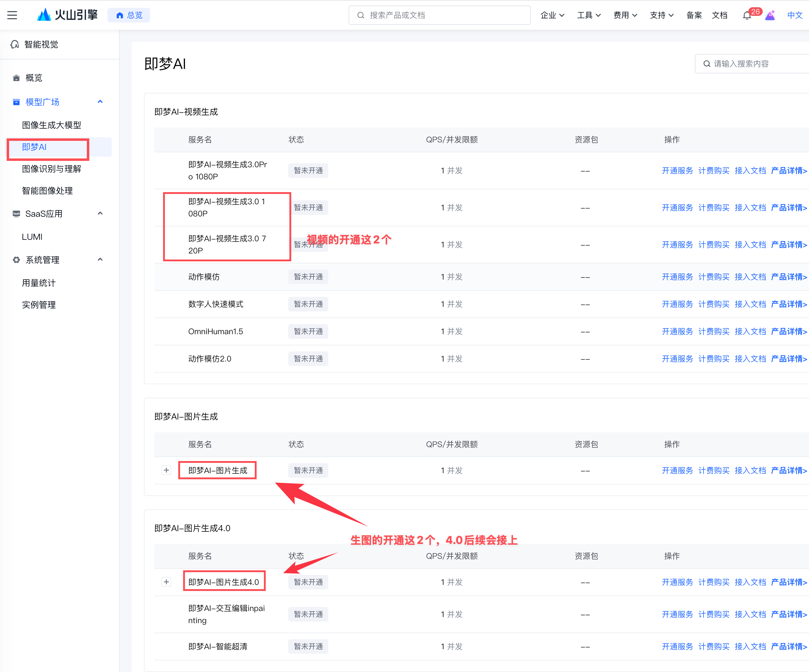Open the 支持 dropdown menu

661,15
